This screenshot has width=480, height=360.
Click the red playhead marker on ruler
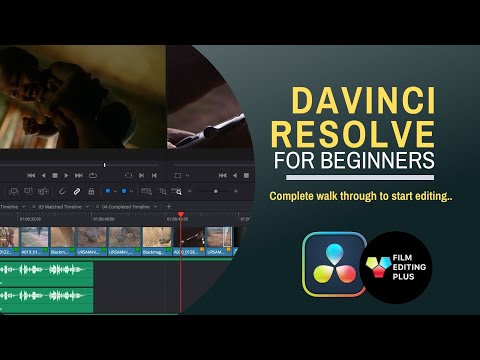pyautogui.click(x=181, y=214)
